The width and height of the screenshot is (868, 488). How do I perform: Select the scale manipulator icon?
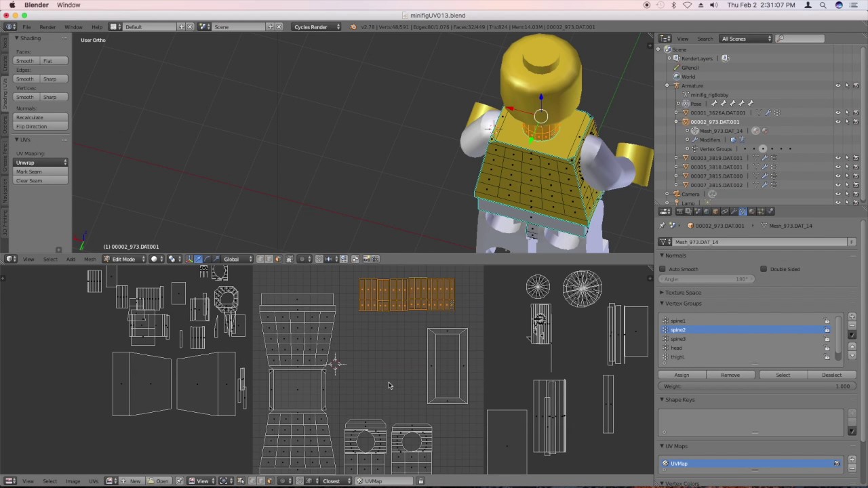click(x=216, y=259)
